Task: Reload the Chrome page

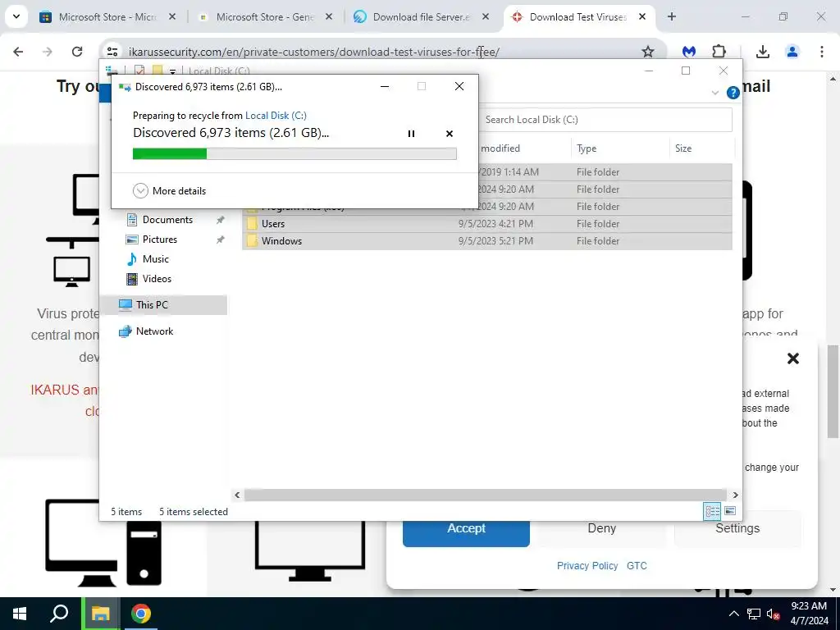Action: [77, 52]
